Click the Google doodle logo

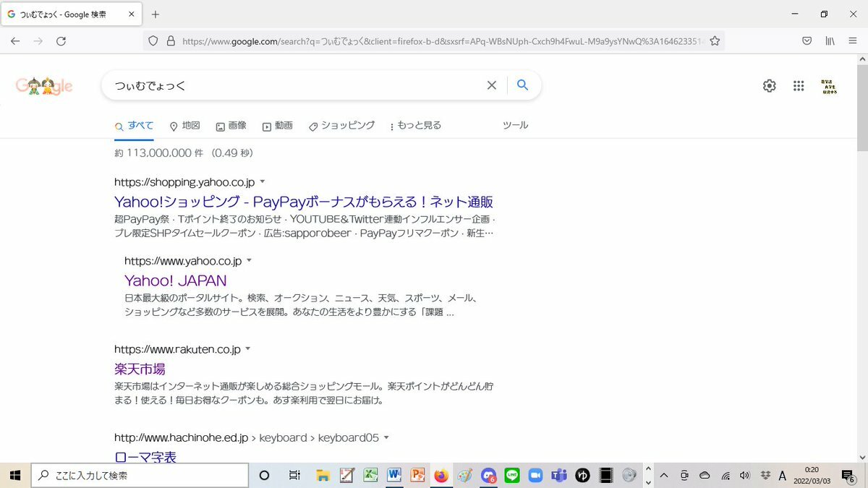44,86
